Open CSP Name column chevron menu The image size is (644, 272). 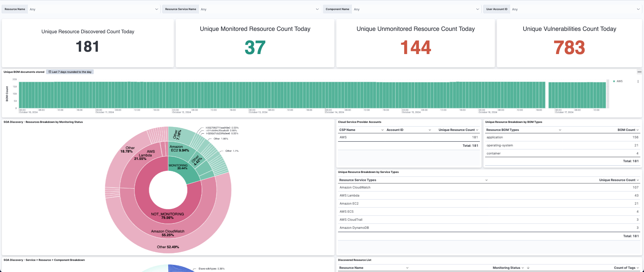[382, 130]
